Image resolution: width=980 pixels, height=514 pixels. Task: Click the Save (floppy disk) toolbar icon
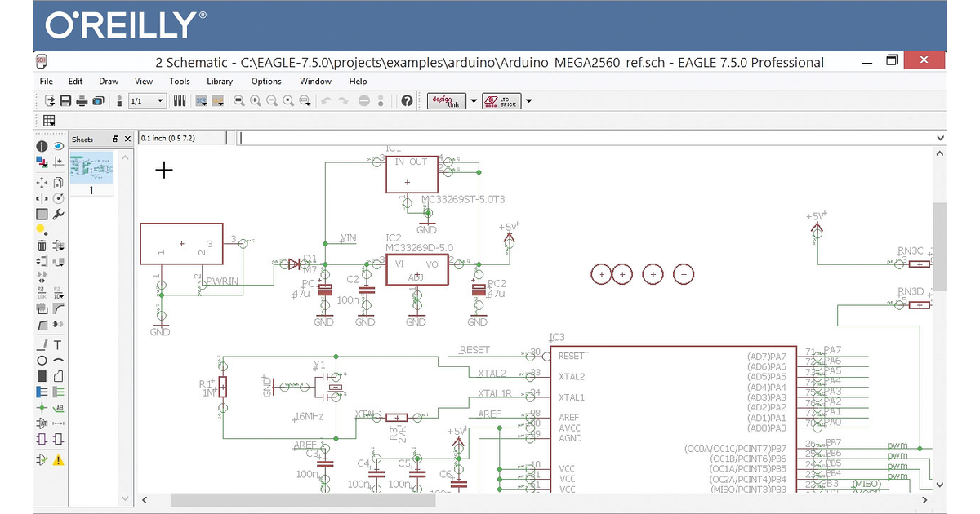65,100
